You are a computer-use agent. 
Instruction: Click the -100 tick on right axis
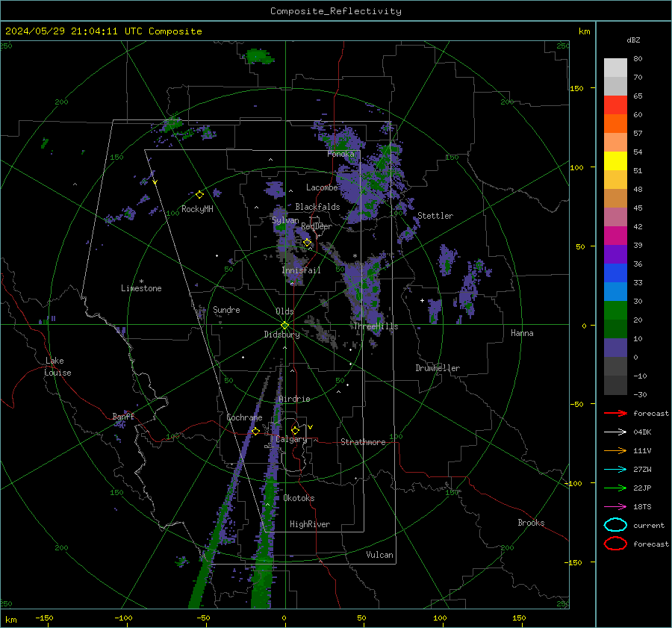(x=575, y=484)
